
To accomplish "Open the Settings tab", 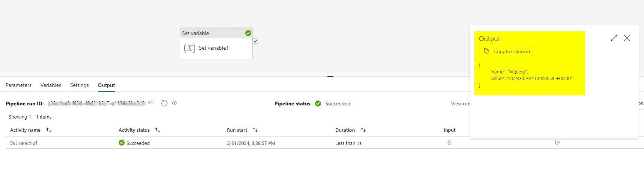I will click(80, 85).
